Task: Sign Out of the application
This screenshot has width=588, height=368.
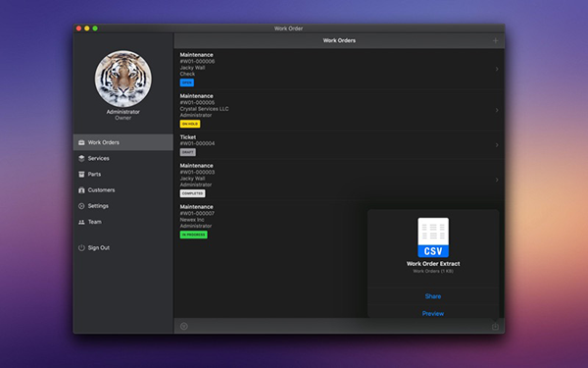Action: [x=99, y=248]
